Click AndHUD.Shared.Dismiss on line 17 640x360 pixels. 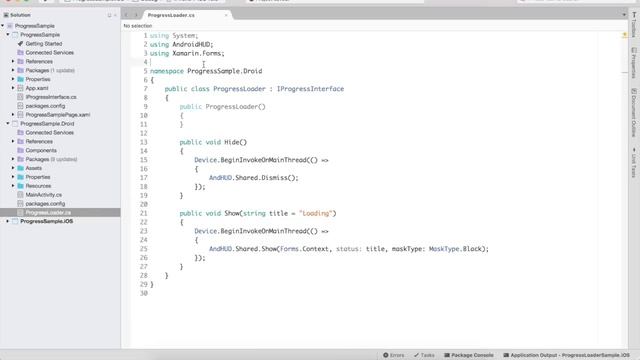click(x=250, y=178)
